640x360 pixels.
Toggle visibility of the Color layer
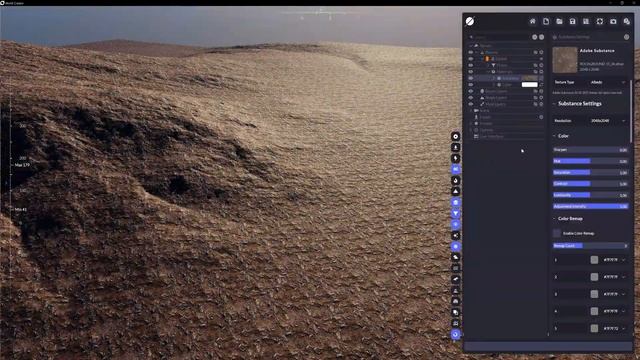click(x=471, y=84)
